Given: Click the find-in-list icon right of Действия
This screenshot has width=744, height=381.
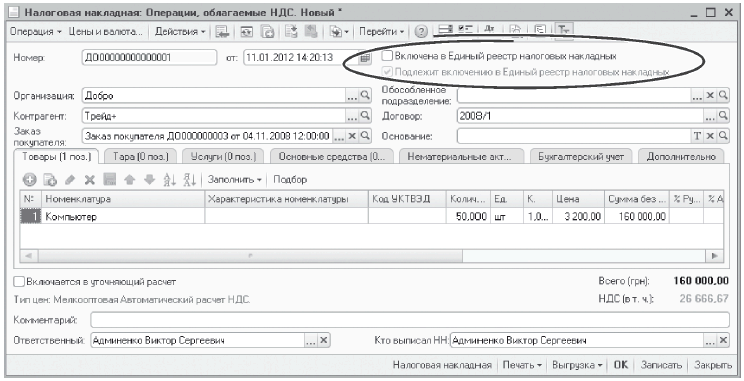Looking at the screenshot, I should pyautogui.click(x=222, y=31).
